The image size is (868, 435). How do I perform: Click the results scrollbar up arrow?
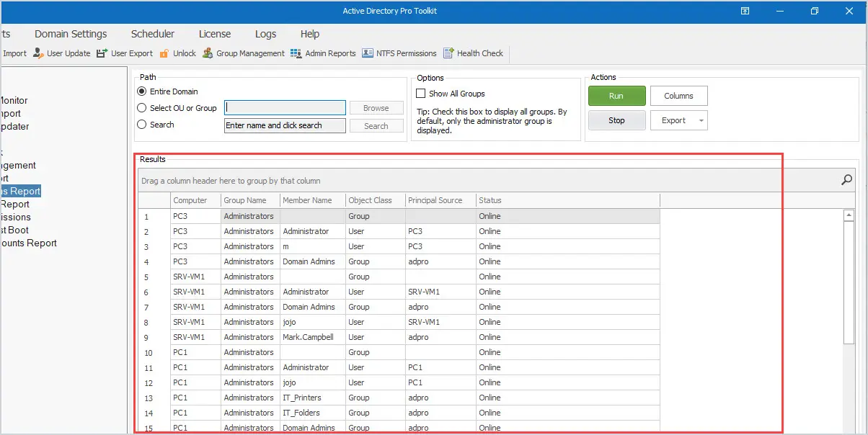tap(849, 215)
